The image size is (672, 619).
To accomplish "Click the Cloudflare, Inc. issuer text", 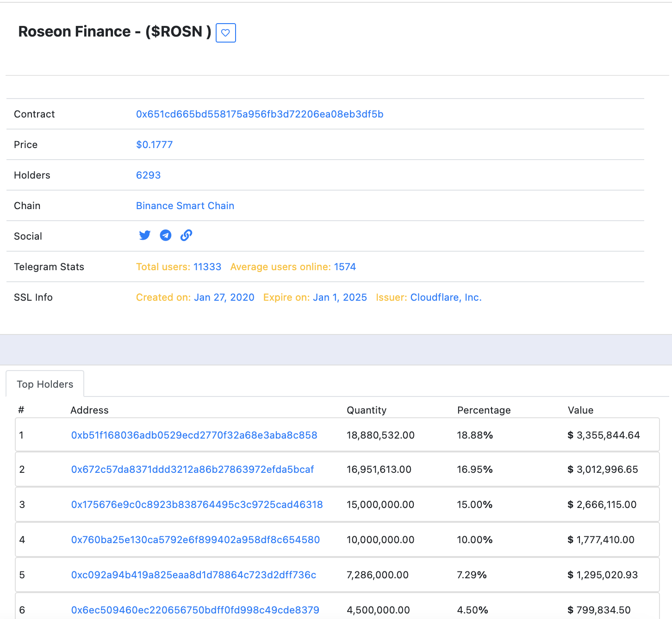I will (x=446, y=297).
